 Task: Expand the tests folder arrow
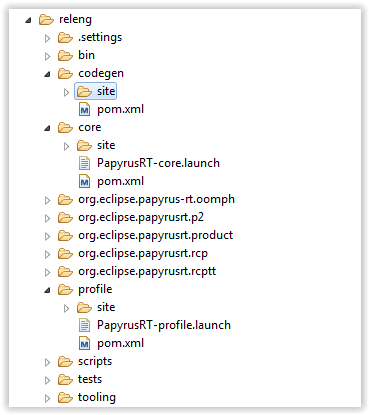tap(47, 380)
